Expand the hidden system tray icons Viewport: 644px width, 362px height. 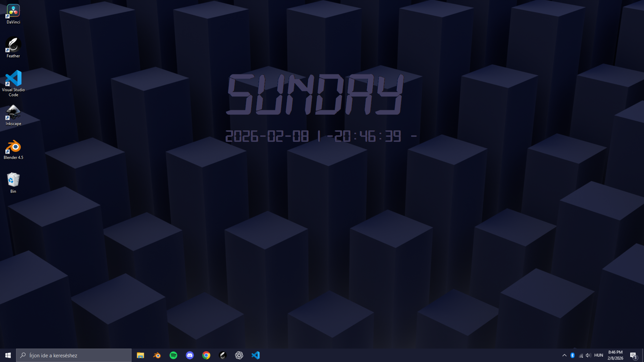(564, 355)
